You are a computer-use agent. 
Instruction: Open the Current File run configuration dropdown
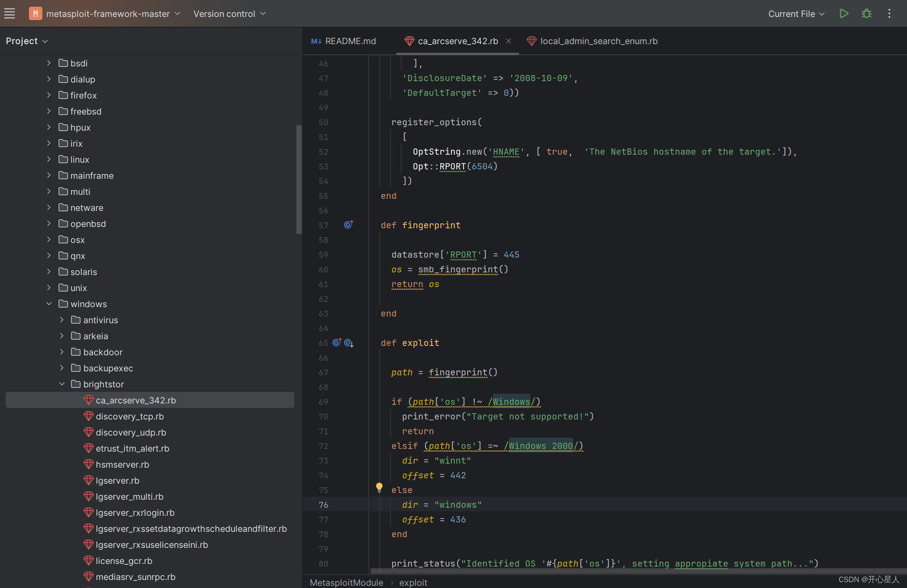tap(796, 14)
